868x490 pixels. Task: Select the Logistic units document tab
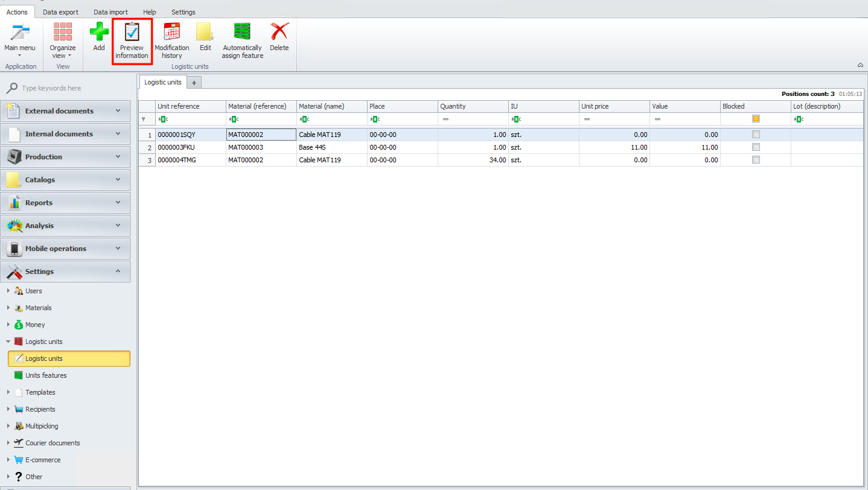pyautogui.click(x=162, y=82)
